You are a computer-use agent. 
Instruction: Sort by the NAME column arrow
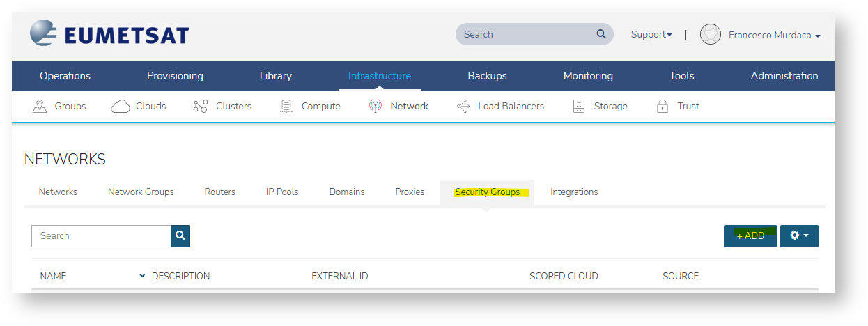[142, 277]
